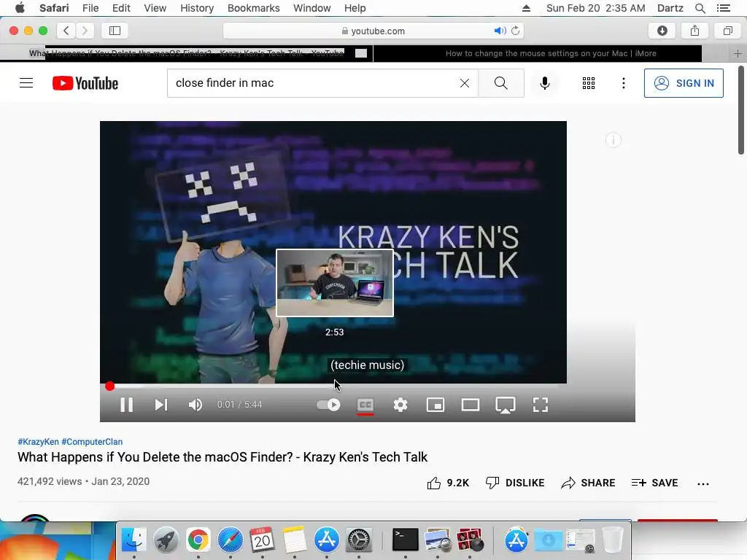Screen dimensions: 747x560
Task: Open Terminal from the Dock
Action: tap(405, 540)
